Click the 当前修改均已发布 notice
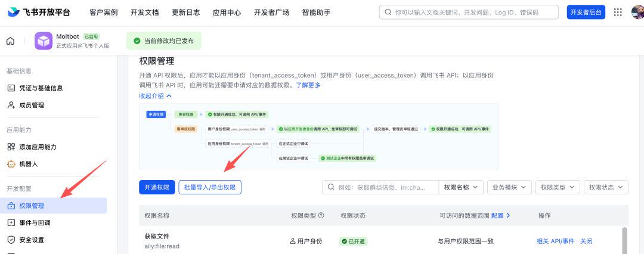Screen dimensions: 644x254 tap(164, 41)
